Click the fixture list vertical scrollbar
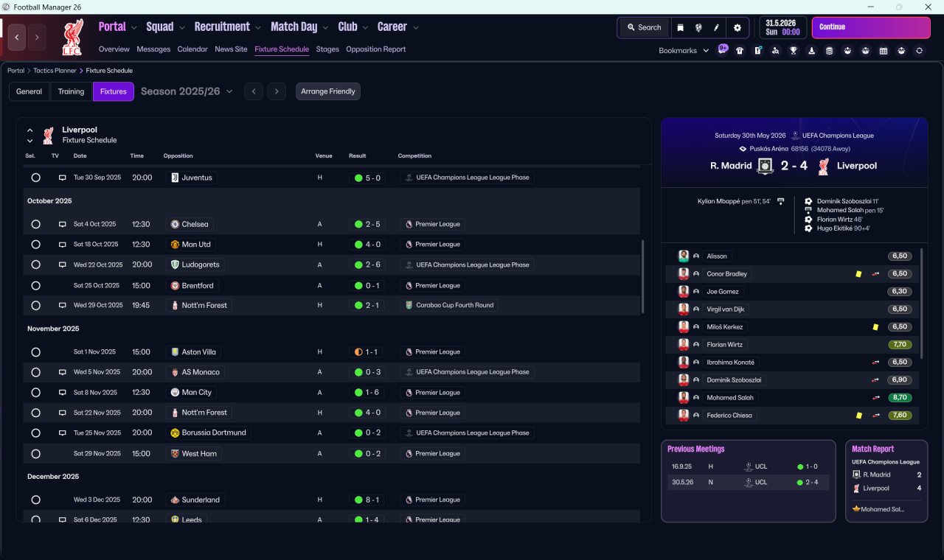This screenshot has width=944, height=560. 643,278
